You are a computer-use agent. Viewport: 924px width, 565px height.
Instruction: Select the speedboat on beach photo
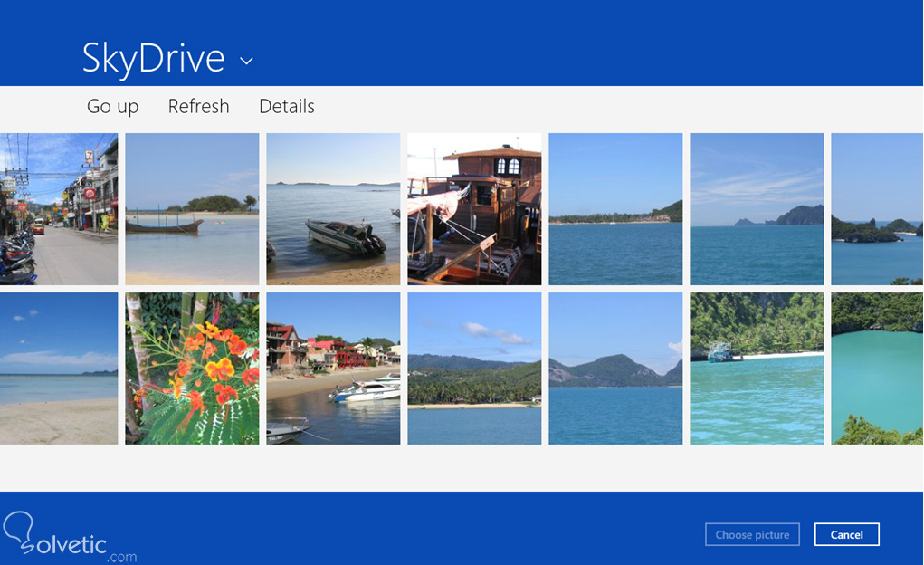333,209
